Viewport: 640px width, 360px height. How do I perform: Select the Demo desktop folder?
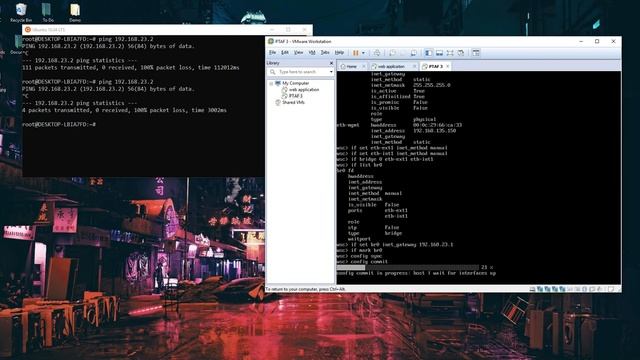point(75,12)
